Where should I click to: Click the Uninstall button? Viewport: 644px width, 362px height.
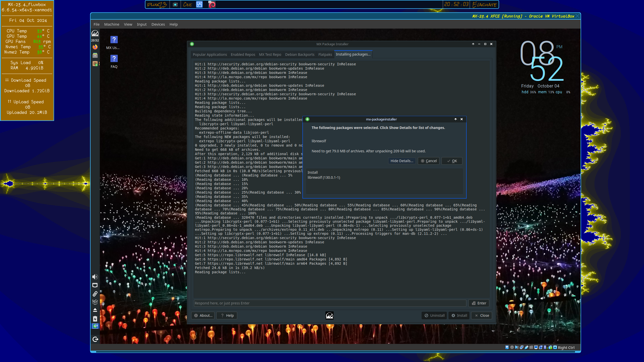[434, 315]
